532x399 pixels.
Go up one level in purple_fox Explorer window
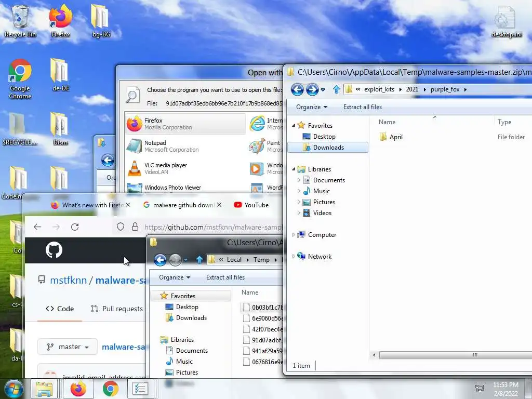point(336,89)
